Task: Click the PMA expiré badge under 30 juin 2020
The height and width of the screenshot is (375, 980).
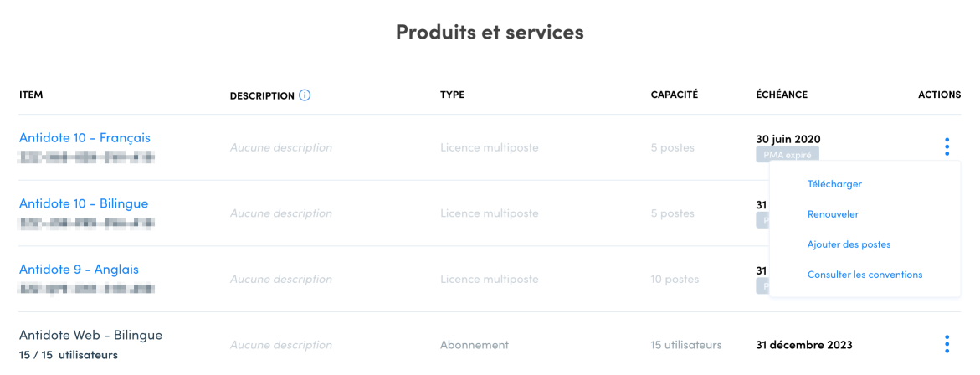Action: click(788, 154)
